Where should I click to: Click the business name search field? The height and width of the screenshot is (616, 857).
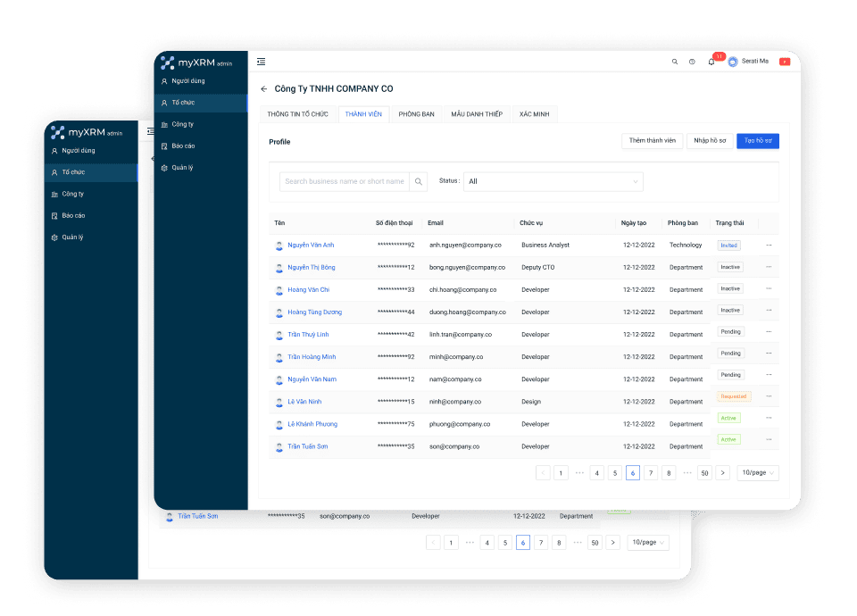pos(345,181)
